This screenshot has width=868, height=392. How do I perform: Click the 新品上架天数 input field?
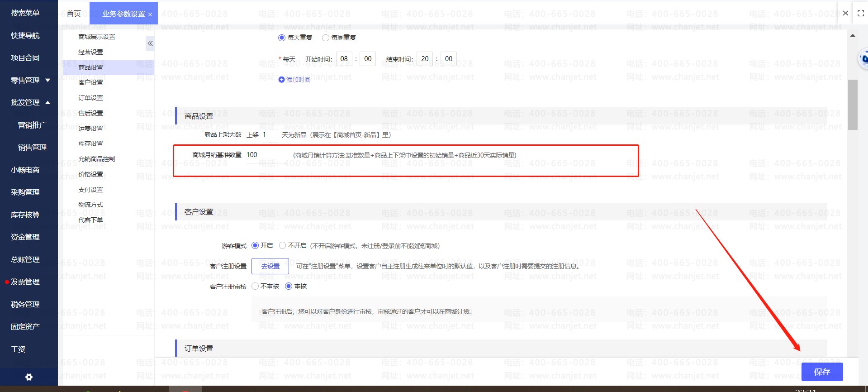(270, 135)
